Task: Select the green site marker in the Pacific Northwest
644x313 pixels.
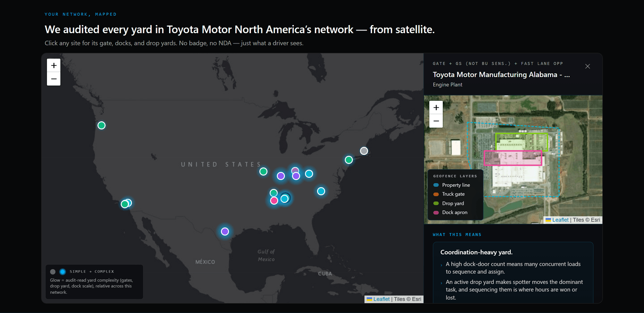Action: tap(102, 125)
